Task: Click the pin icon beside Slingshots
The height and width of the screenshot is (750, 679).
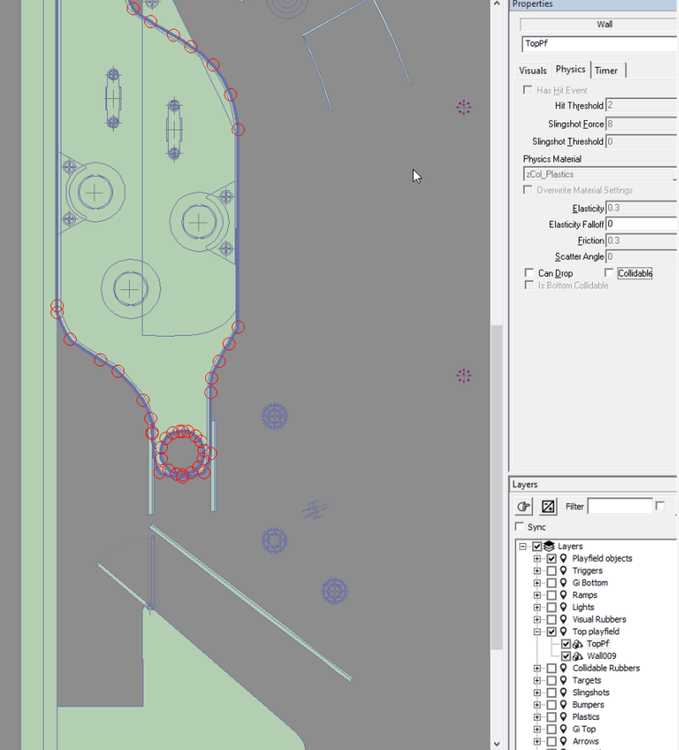Action: 564,693
